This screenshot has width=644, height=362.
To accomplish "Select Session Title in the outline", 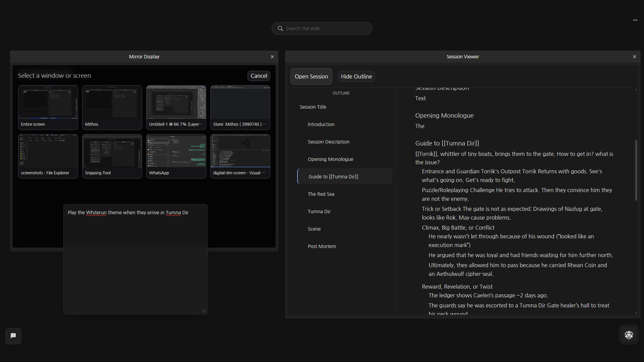I will pos(313,107).
